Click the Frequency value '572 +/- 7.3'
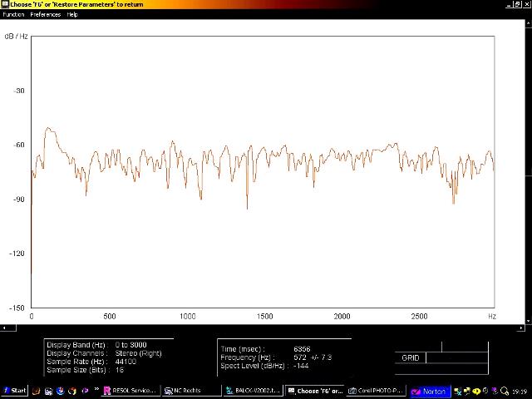Screen dimensions: 532x399 coord(313,357)
